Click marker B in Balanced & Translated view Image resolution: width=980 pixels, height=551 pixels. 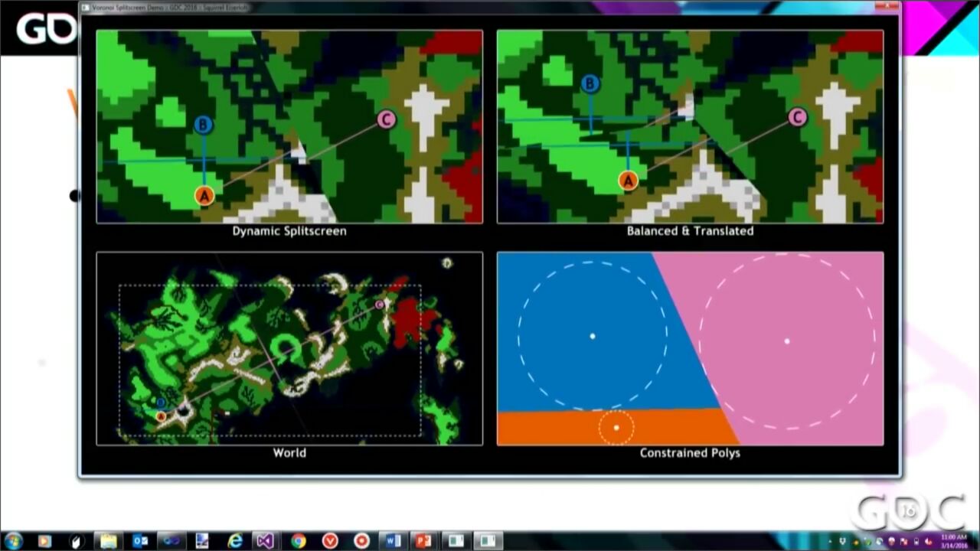point(590,83)
